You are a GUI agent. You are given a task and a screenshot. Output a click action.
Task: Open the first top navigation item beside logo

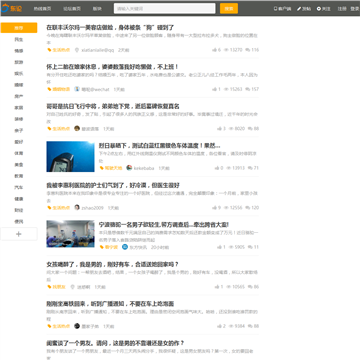[42, 9]
